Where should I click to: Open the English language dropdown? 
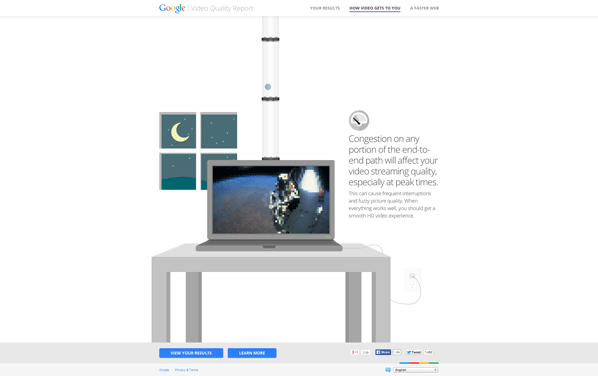[416, 370]
